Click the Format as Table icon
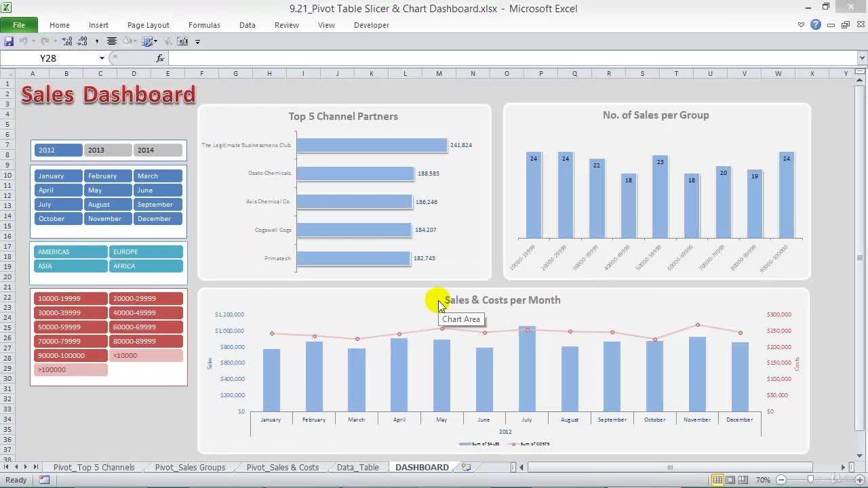868x488 pixels. click(148, 41)
